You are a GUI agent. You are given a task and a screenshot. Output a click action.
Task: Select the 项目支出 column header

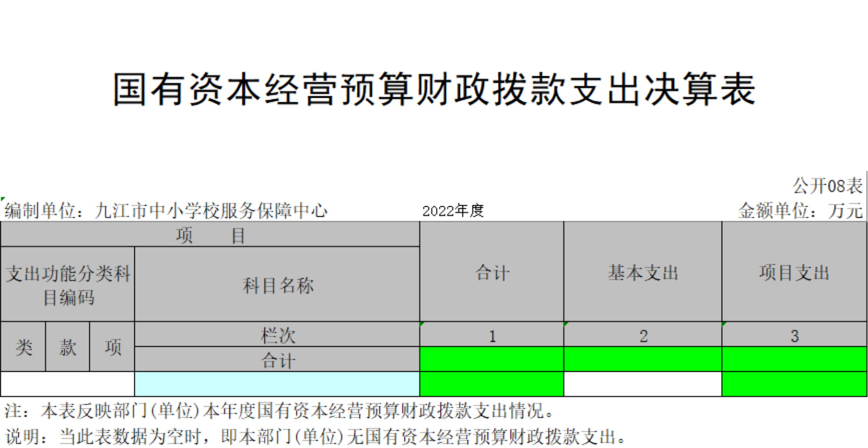click(794, 272)
